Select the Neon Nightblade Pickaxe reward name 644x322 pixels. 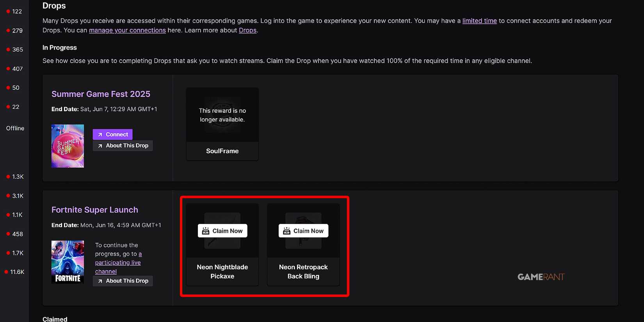tap(222, 272)
